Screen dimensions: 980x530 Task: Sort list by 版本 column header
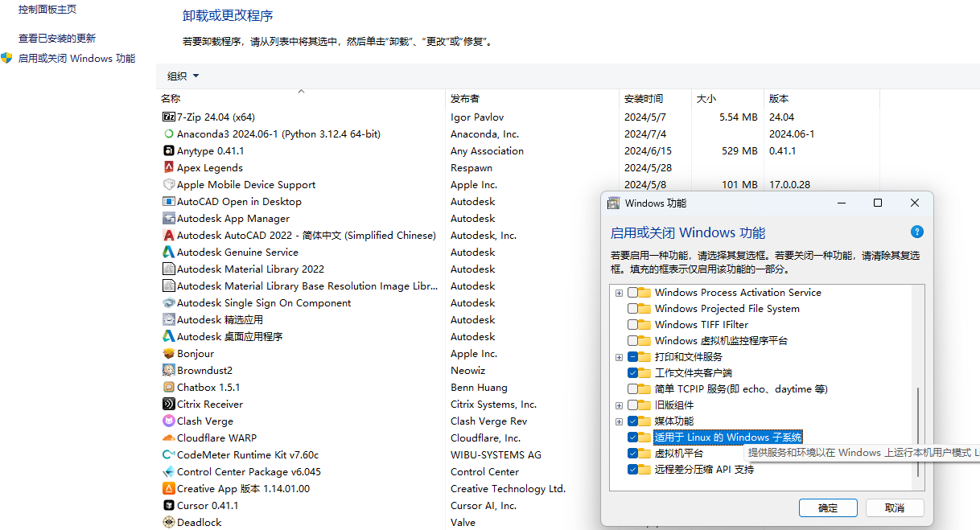tap(821, 98)
